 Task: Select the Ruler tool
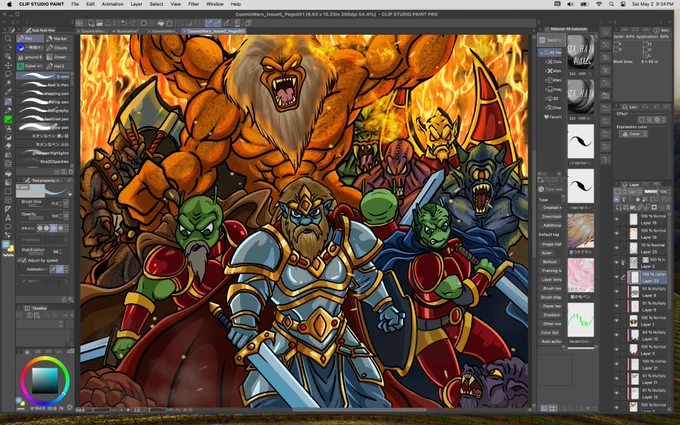click(8, 209)
